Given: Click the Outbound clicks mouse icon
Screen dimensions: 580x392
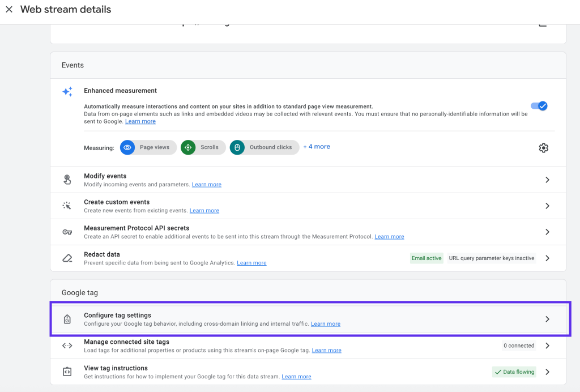Looking at the screenshot, I should [237, 147].
